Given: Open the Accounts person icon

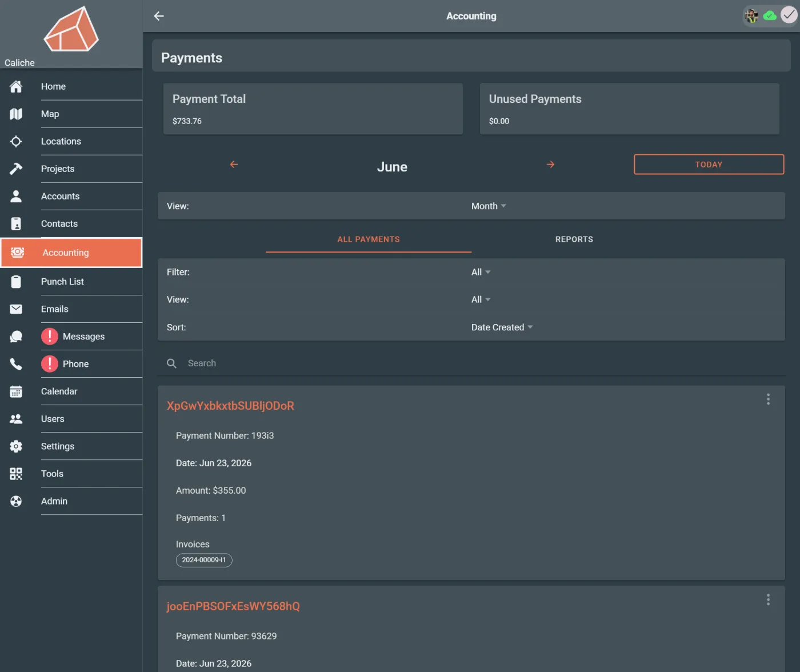Looking at the screenshot, I should [x=16, y=196].
